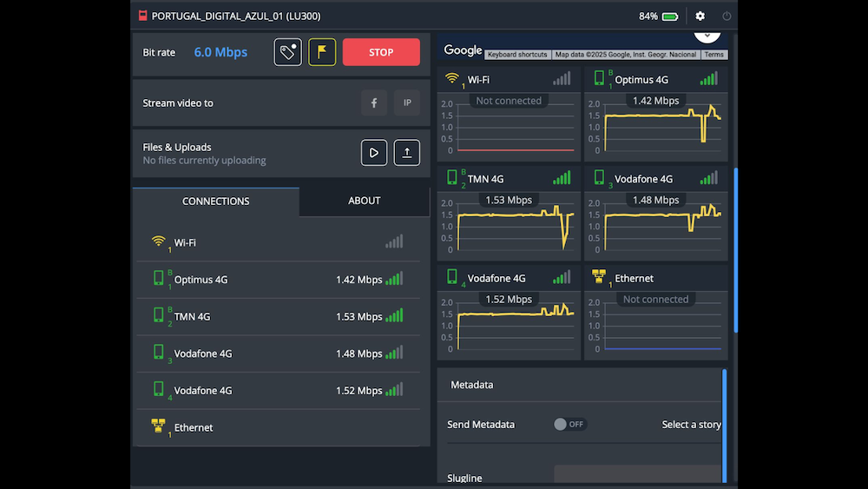Viewport: 868px width, 489px height.
Task: Click the signal bars on the Wi-Fi graph card
Action: click(562, 79)
